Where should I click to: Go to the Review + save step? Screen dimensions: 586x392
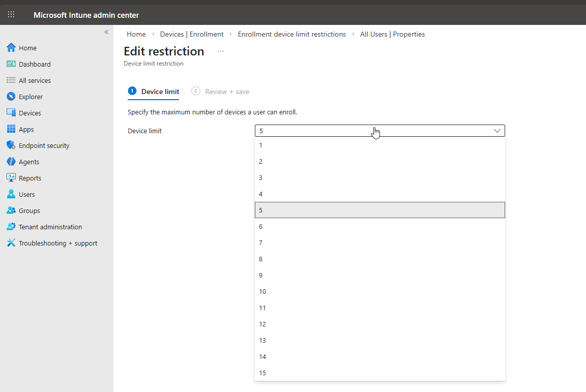tap(220, 92)
